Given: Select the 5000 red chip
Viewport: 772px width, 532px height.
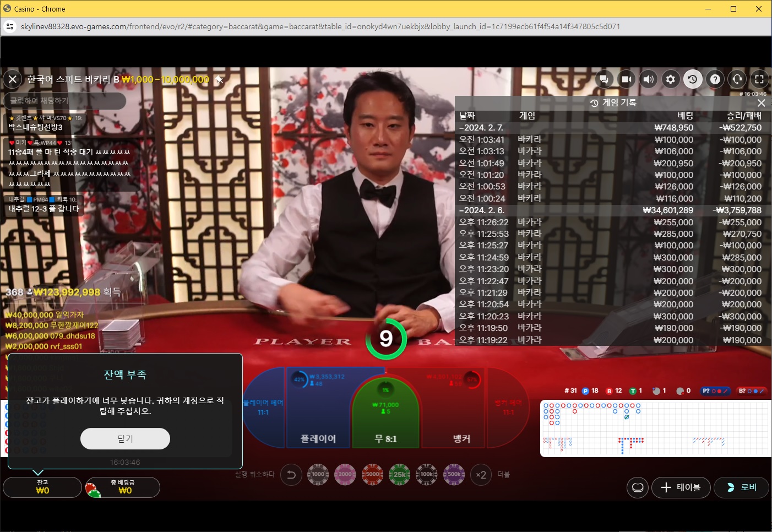Looking at the screenshot, I should click(373, 474).
